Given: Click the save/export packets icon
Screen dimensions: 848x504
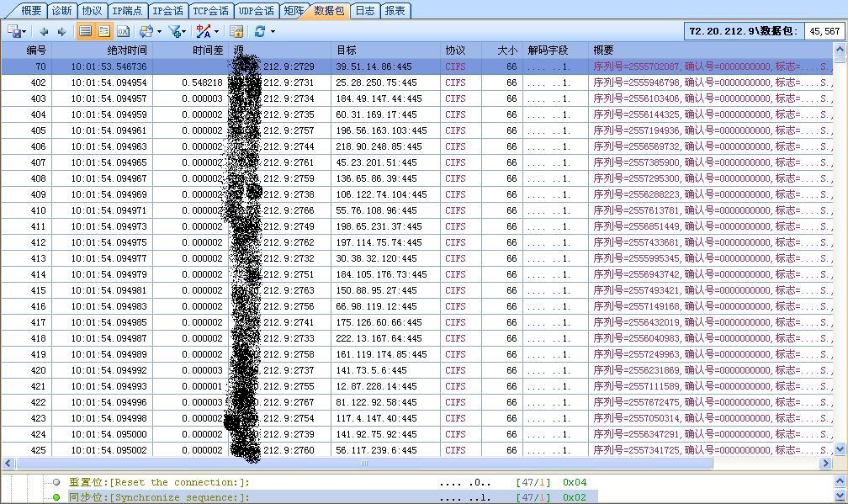Looking at the screenshot, I should (x=14, y=31).
